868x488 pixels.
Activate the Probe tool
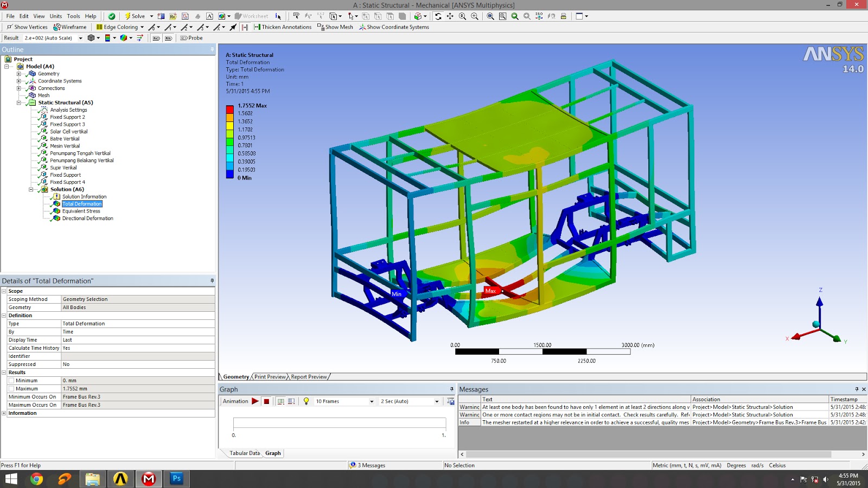click(192, 38)
